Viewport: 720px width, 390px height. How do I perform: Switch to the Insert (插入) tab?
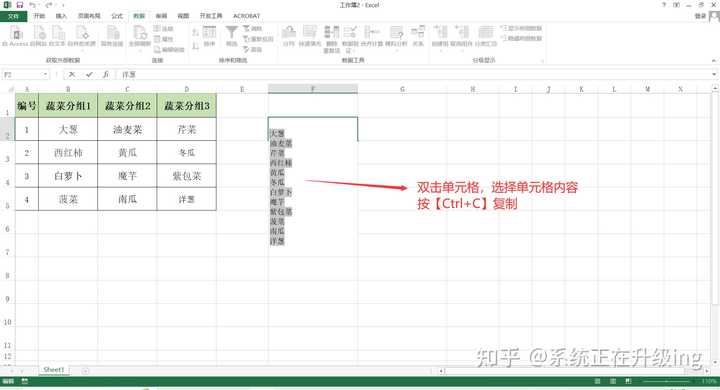[x=61, y=16]
